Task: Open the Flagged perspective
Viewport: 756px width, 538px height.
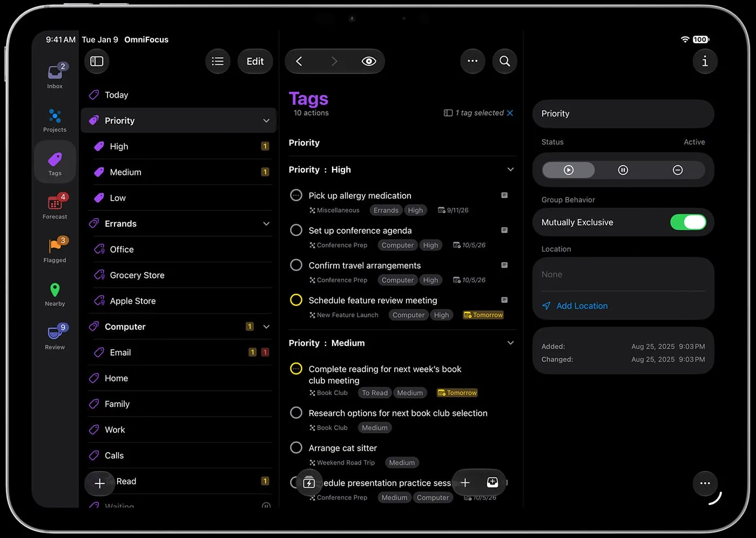Action: [55, 250]
